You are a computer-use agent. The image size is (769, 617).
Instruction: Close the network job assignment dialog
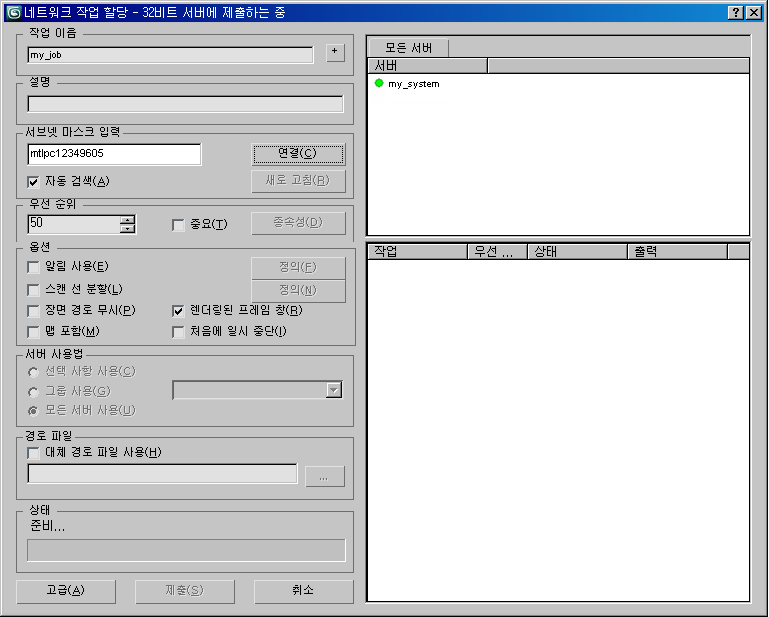[753, 13]
